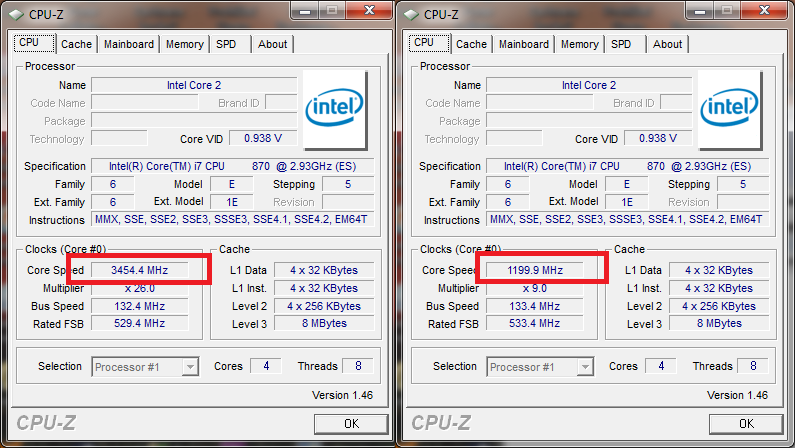The height and width of the screenshot is (448, 796).
Task: Switch to Memory tab in right CPU-Z window
Action: point(580,44)
